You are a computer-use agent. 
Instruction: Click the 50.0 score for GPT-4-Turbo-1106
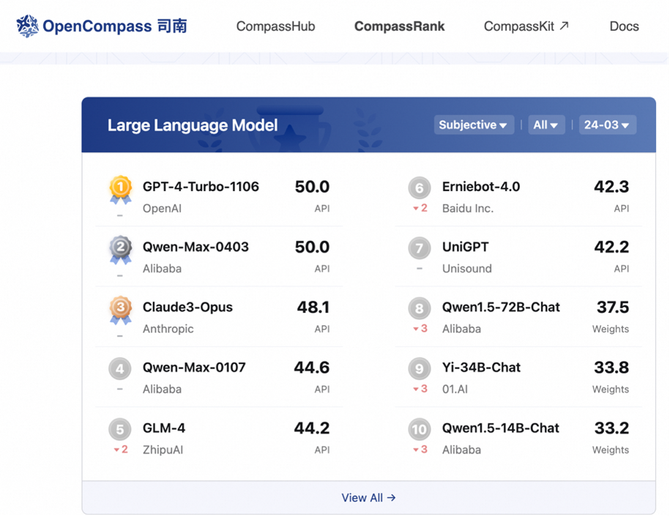pos(312,187)
